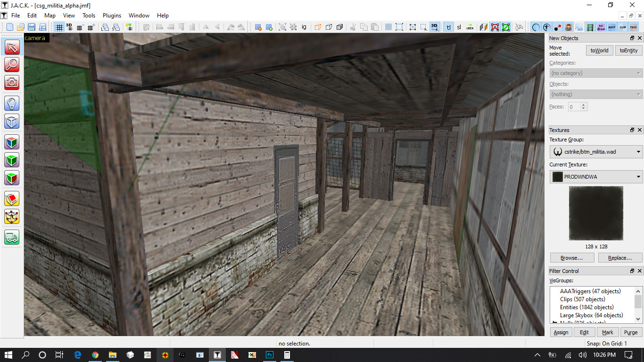Screen dimensions: 644x362
Task: Click the Assign VisGroup button
Action: [x=561, y=332]
